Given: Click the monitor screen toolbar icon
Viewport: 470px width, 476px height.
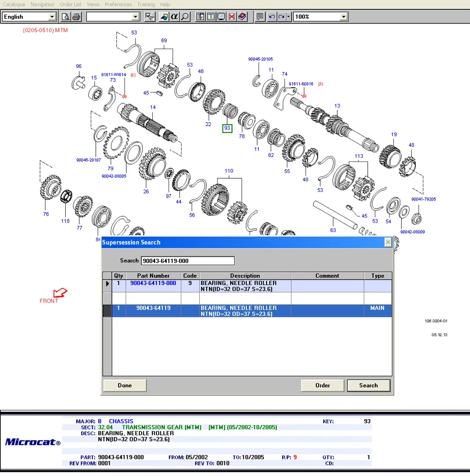Looking at the screenshot, I should point(221,17).
